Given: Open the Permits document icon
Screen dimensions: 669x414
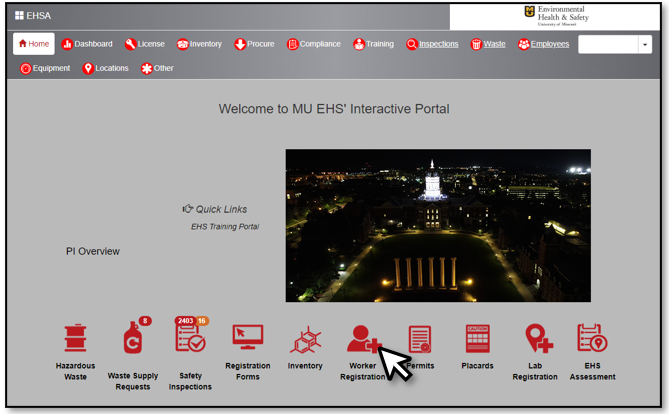Looking at the screenshot, I should point(420,340).
